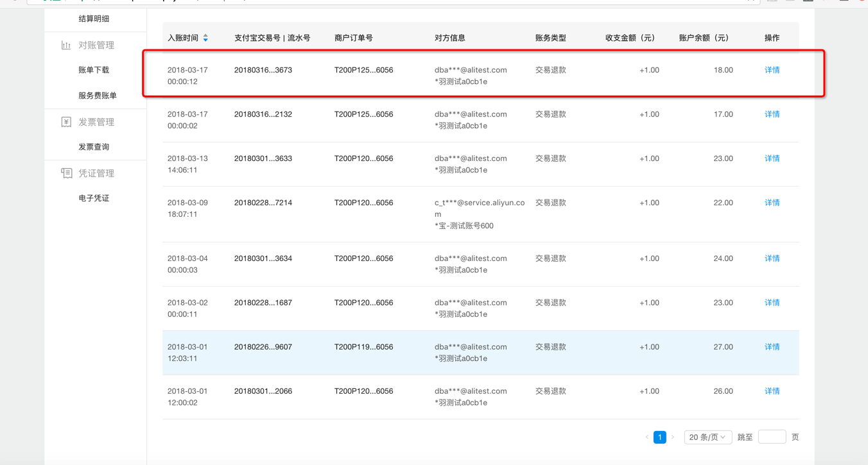
Task: Go to next page arrow
Action: (x=673, y=437)
